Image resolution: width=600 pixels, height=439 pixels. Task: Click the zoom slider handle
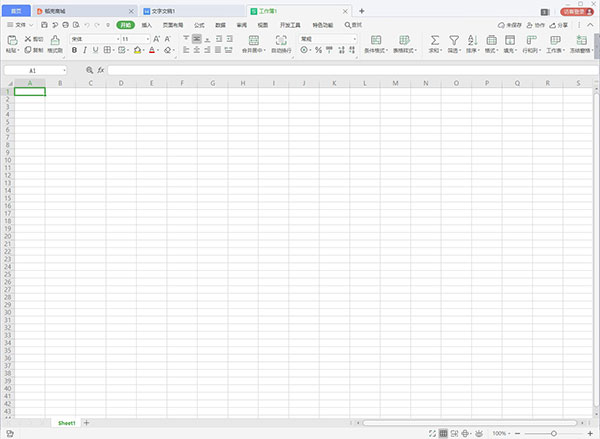coord(554,433)
